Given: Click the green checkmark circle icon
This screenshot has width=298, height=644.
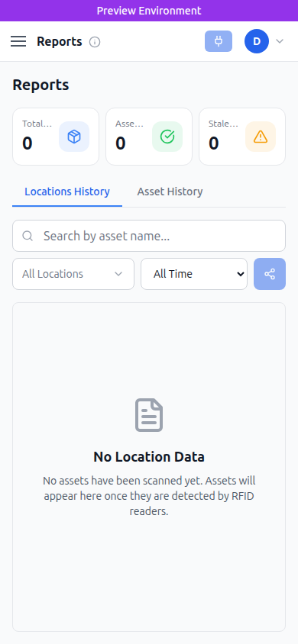Looking at the screenshot, I should (x=167, y=137).
